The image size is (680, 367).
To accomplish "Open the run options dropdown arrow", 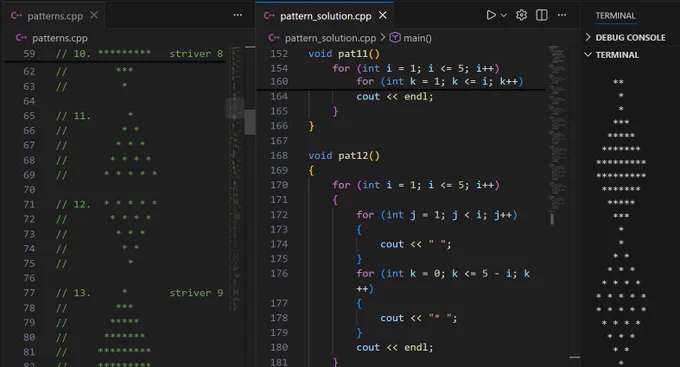I will point(504,15).
